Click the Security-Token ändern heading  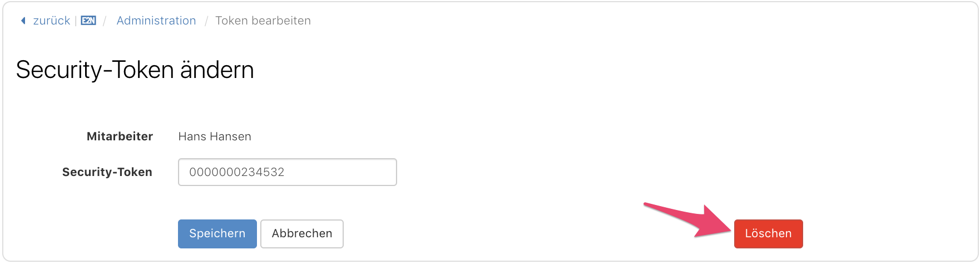click(135, 70)
